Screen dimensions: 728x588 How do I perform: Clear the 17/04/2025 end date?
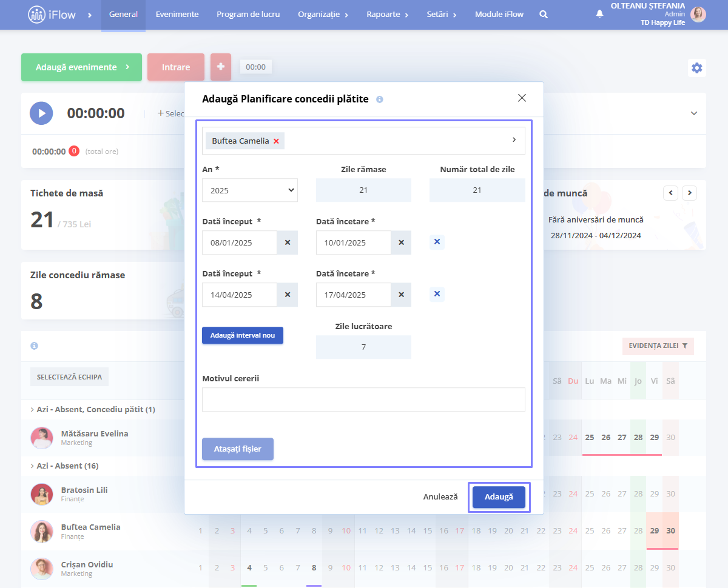pyautogui.click(x=401, y=295)
